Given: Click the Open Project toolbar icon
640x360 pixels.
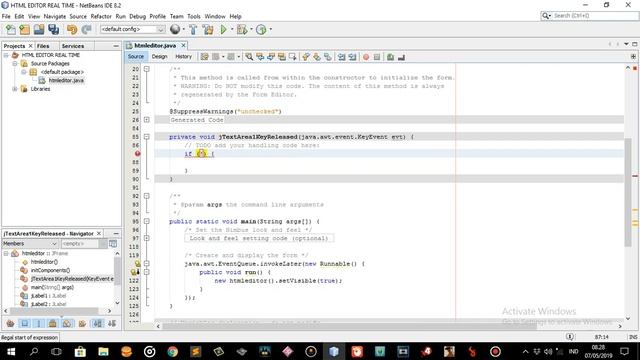Looking at the screenshot, I should click(x=39, y=29).
